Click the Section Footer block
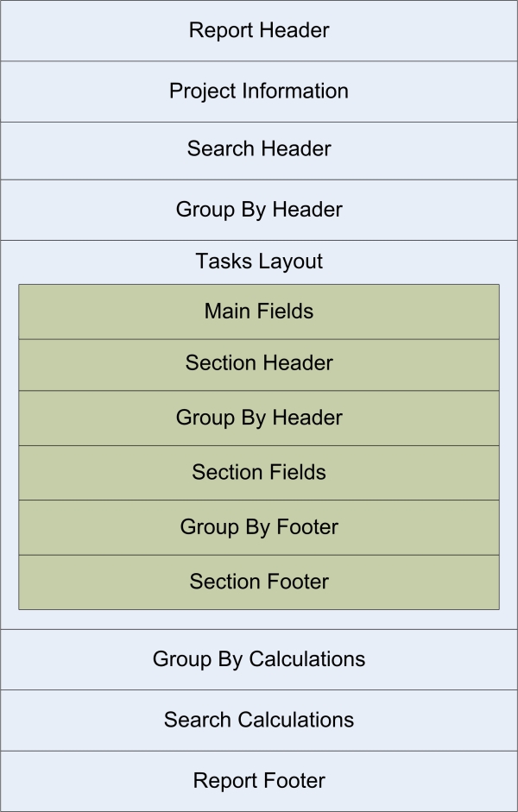 pos(259,582)
